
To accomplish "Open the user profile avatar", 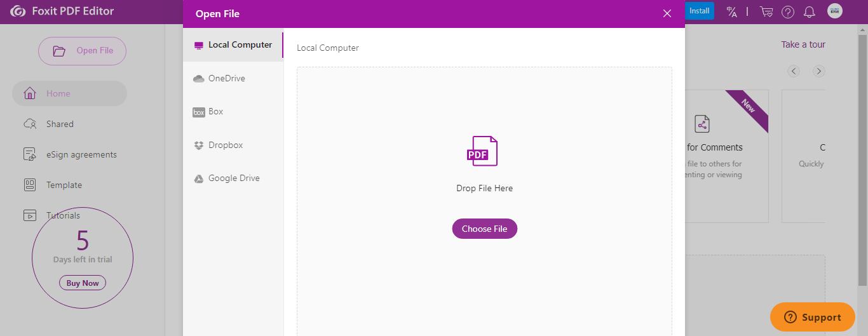I will click(x=835, y=11).
